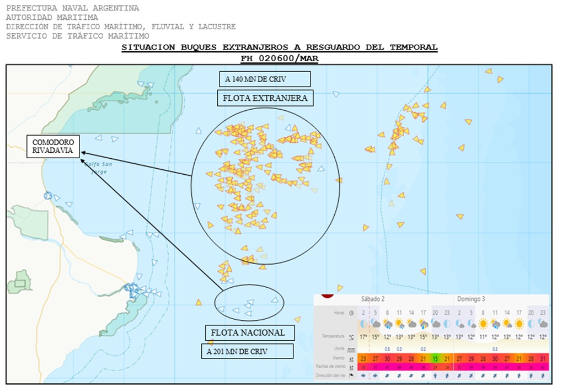The image size is (562, 392).
Task: Click the red circle at weather widget corner
Action: 328,294
